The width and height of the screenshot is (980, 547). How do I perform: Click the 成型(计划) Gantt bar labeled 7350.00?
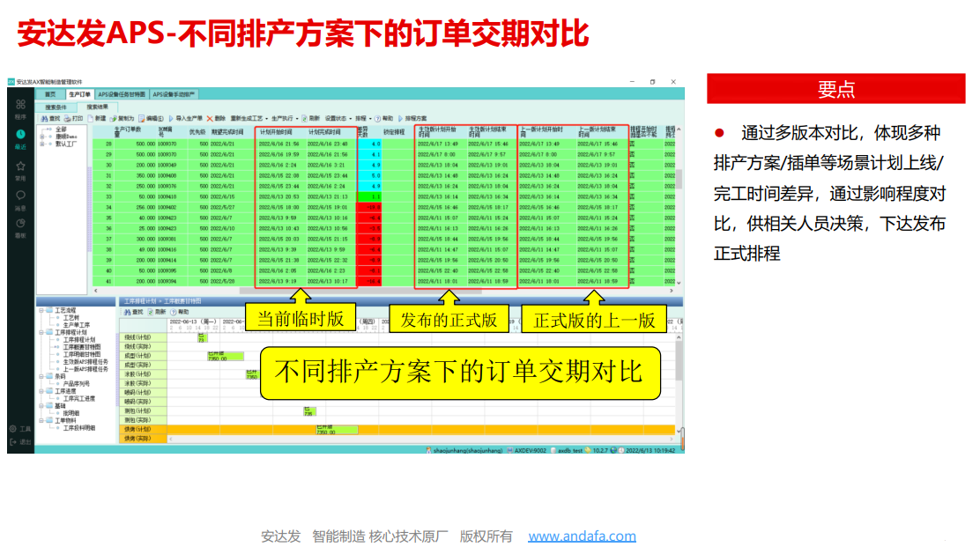pos(226,356)
